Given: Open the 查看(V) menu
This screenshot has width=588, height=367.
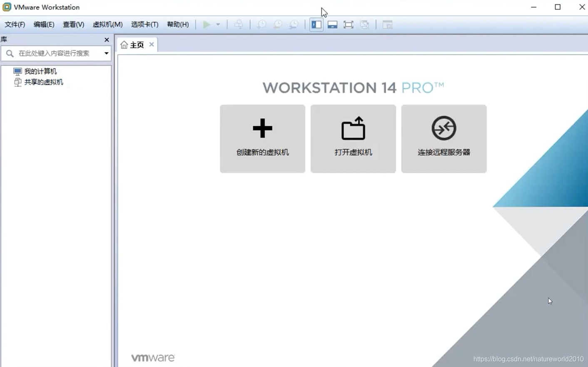Looking at the screenshot, I should click(x=73, y=25).
